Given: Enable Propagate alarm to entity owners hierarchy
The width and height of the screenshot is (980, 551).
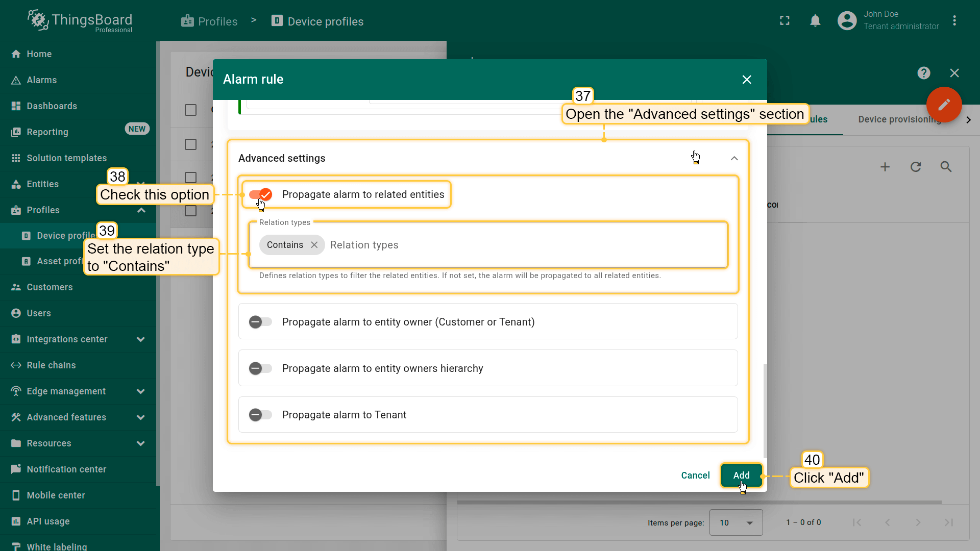Looking at the screenshot, I should point(260,368).
